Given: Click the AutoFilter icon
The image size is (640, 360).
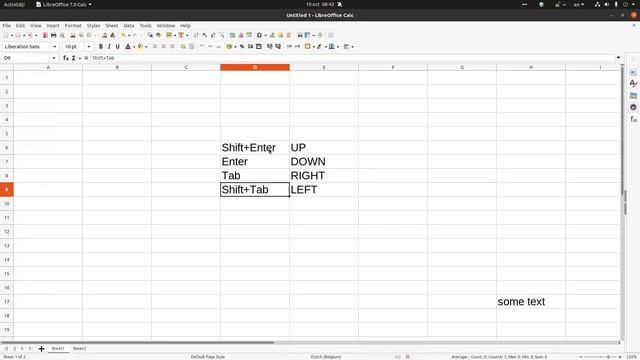Looking at the screenshot, I should pyautogui.click(x=222, y=36).
